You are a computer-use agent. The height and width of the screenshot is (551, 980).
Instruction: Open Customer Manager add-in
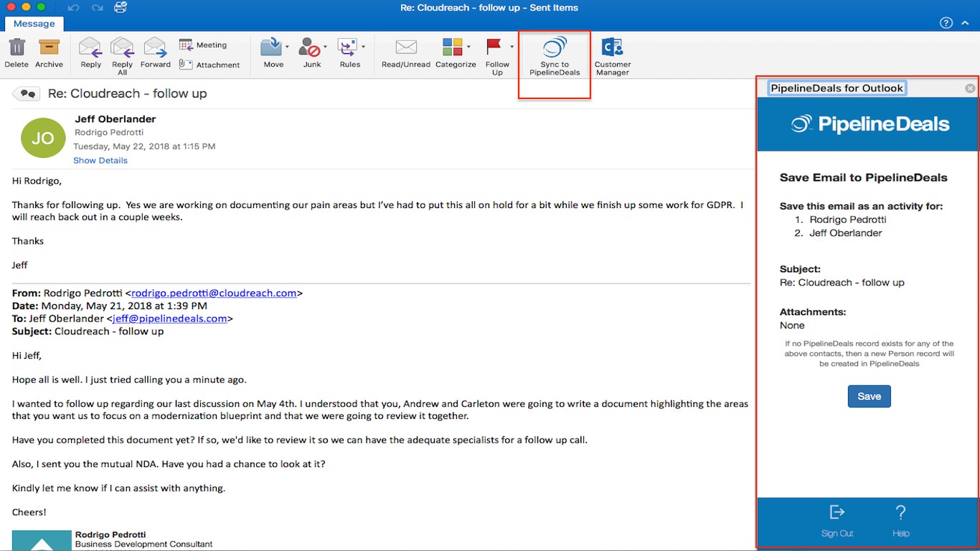[612, 57]
